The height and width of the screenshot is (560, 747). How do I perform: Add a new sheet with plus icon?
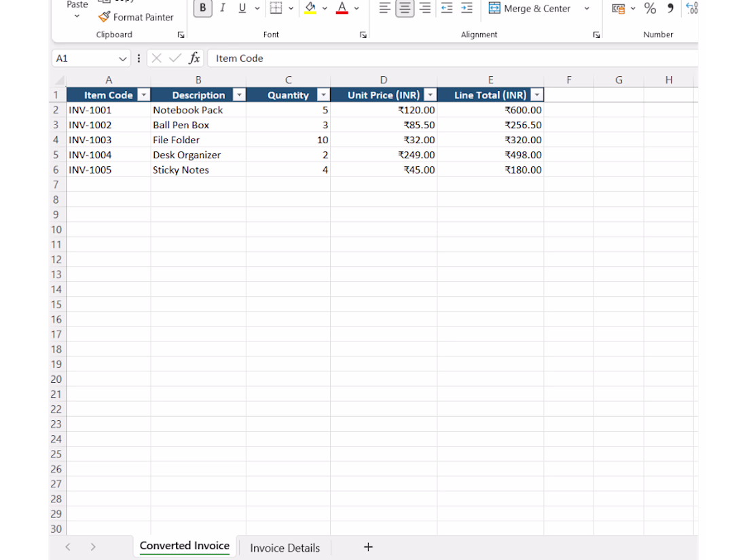tap(368, 547)
